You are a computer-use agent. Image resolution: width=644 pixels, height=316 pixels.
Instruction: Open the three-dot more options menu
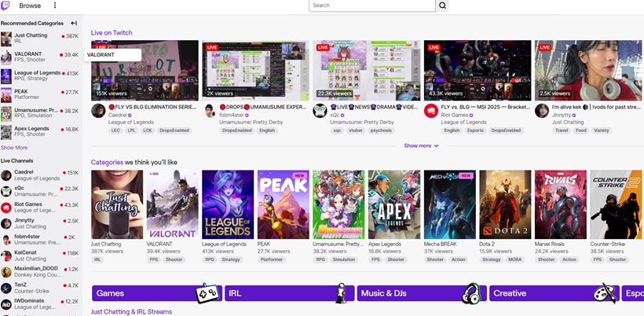click(x=55, y=6)
